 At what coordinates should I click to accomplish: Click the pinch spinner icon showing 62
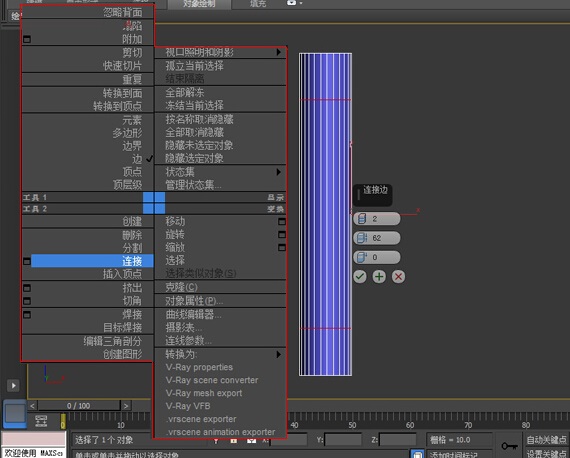362,238
